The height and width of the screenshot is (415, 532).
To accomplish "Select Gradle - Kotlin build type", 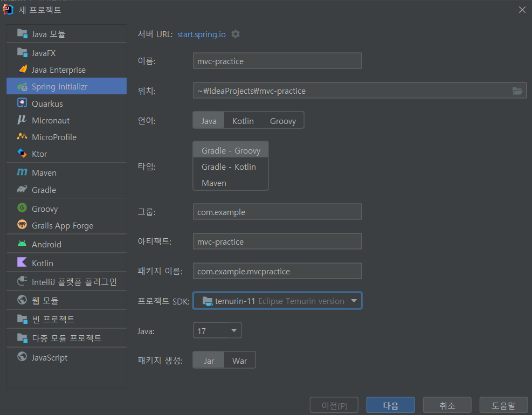I will coord(229,167).
